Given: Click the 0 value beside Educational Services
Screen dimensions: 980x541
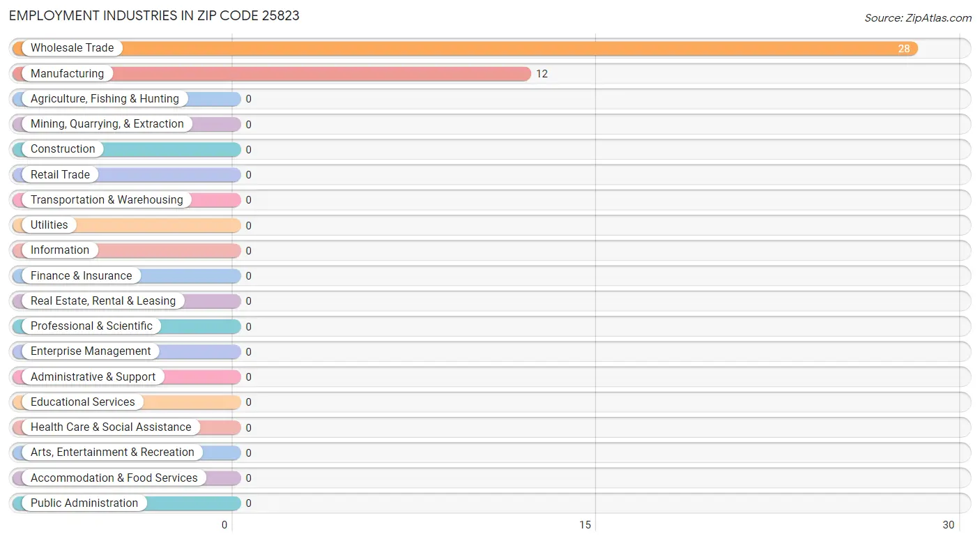Looking at the screenshot, I should (248, 402).
